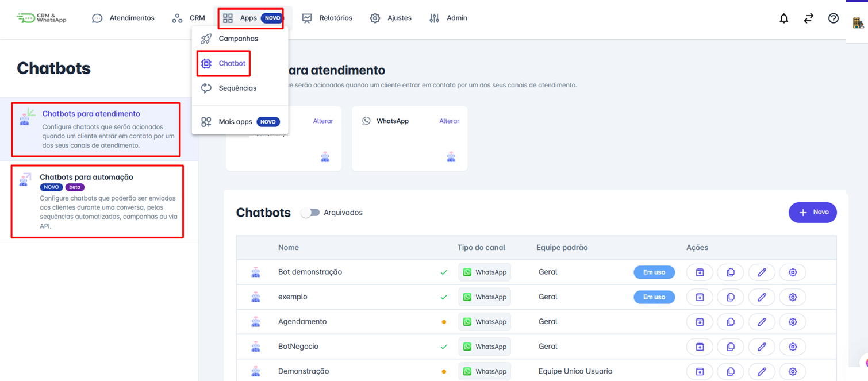Duplicate the Agendamento chatbot
Screen dimensions: 868x381
(730, 321)
